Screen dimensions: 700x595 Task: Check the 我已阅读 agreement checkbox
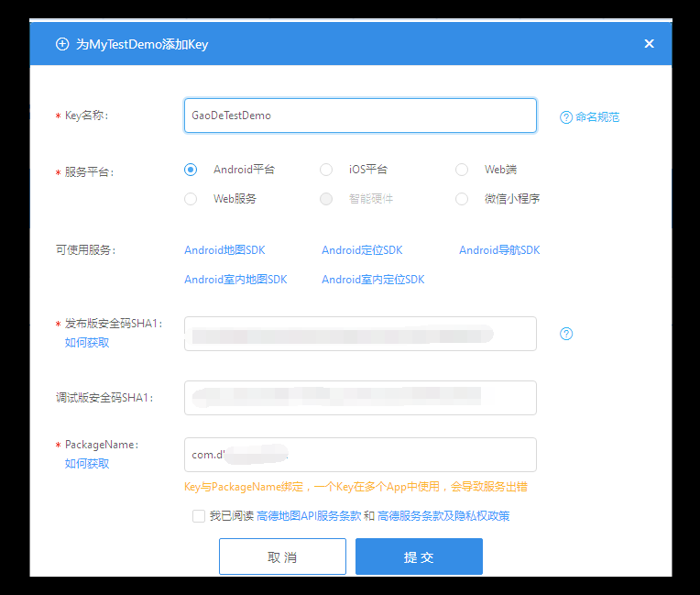199,516
